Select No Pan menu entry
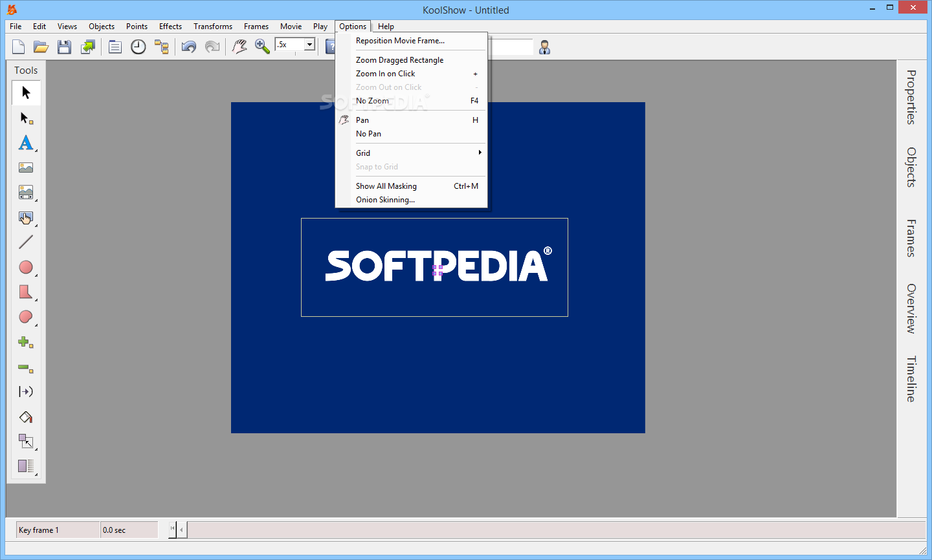The image size is (932, 560). pyautogui.click(x=411, y=134)
